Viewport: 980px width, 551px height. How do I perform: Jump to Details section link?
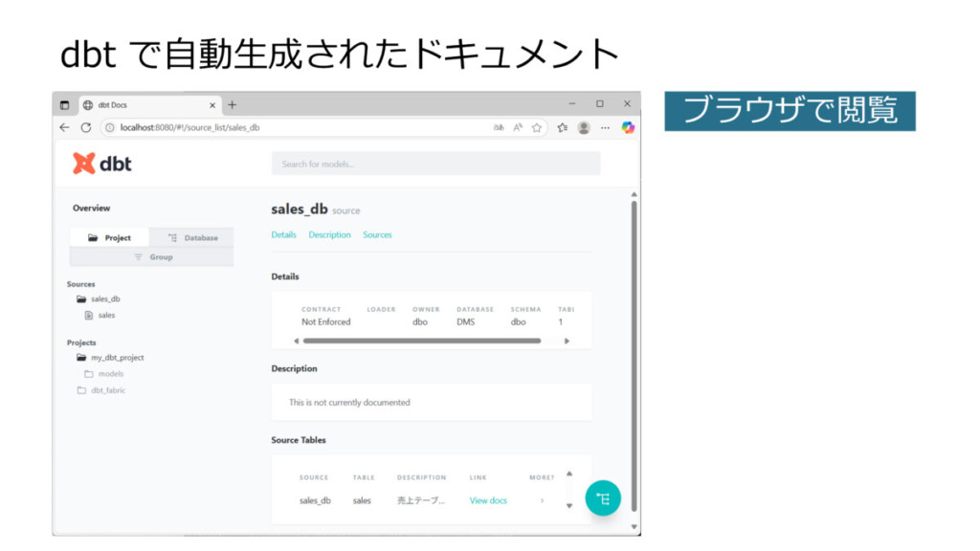[x=283, y=234]
